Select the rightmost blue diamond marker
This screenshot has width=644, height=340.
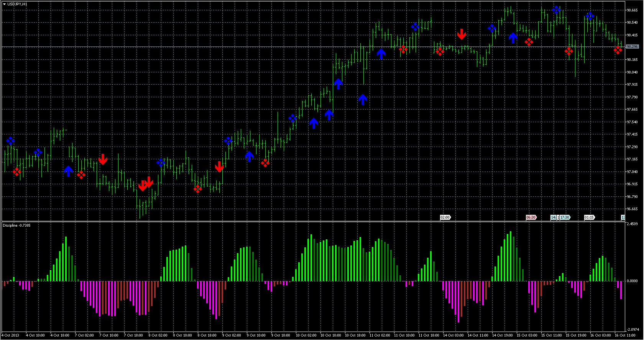590,16
